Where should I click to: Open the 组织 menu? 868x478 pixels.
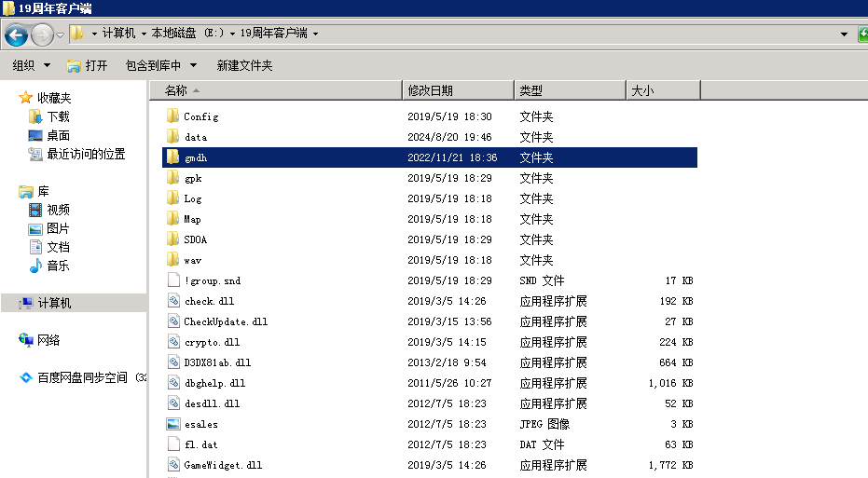pyautogui.click(x=32, y=65)
